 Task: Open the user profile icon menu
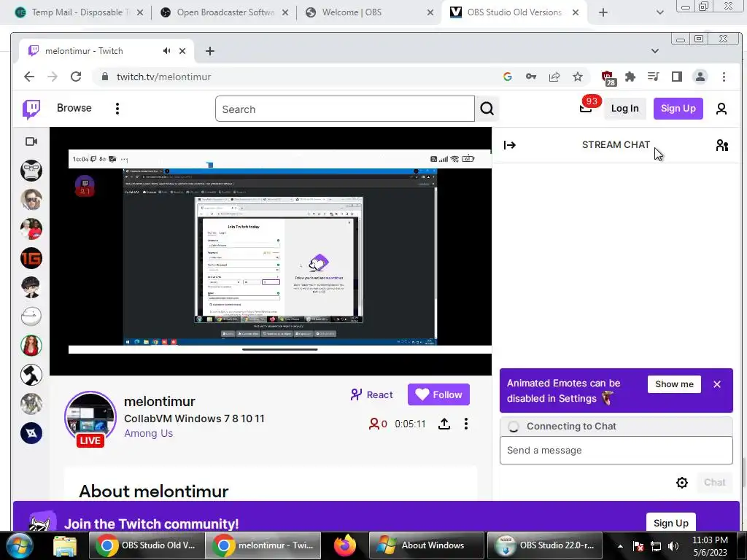721,109
